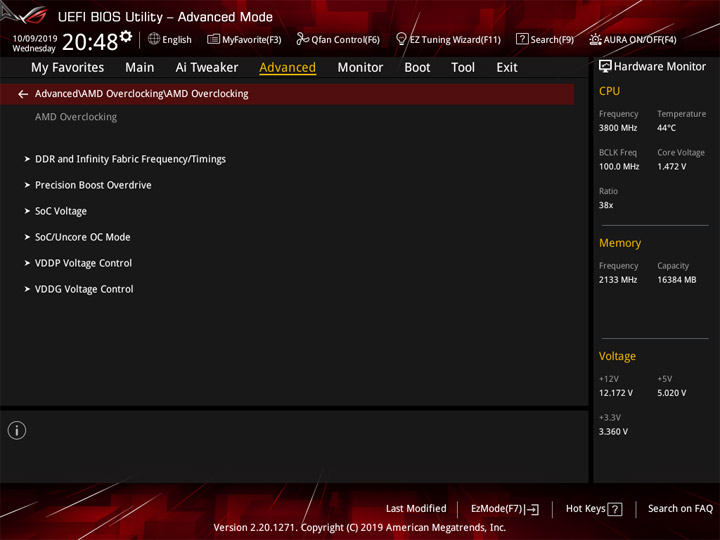Click the +5V value 5.020 V

[x=671, y=393]
